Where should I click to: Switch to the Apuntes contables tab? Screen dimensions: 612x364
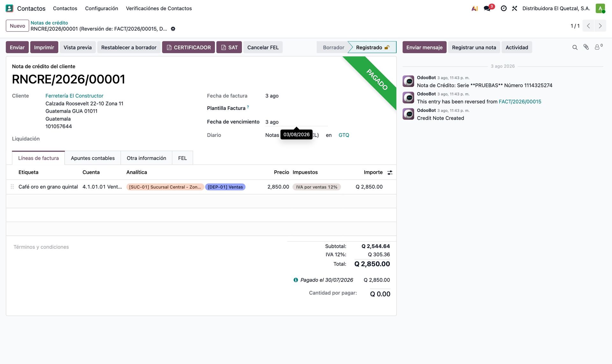point(92,158)
